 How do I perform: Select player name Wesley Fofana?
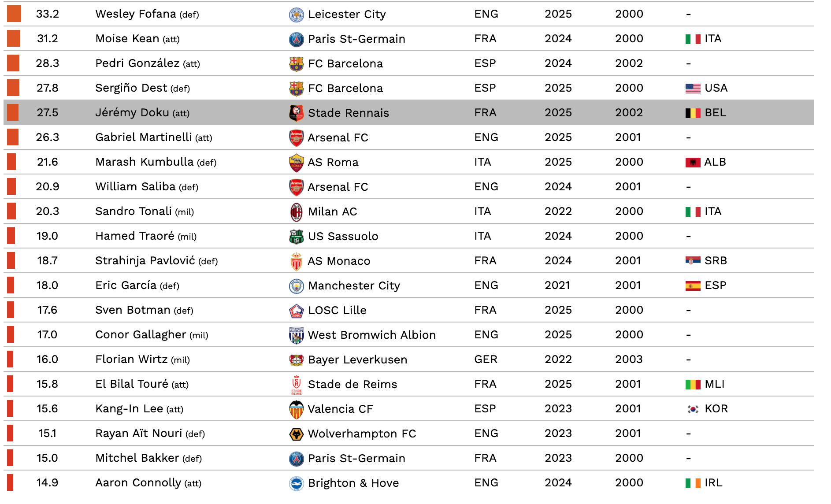click(136, 14)
